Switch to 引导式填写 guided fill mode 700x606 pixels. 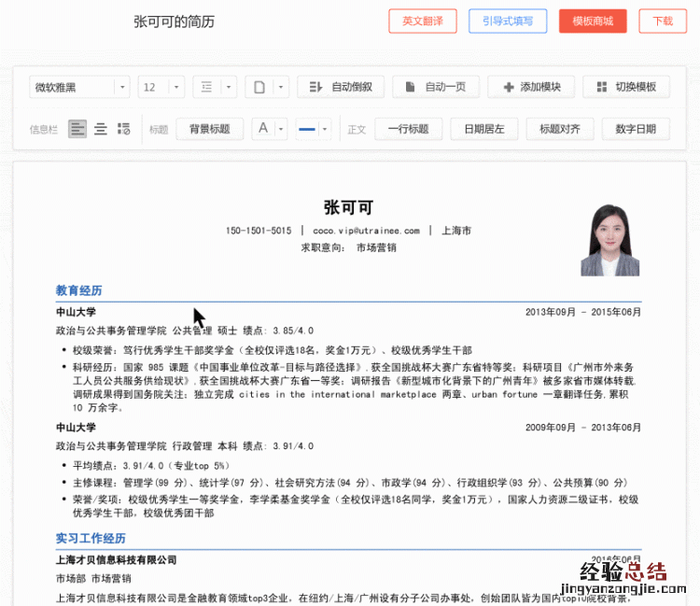508,21
